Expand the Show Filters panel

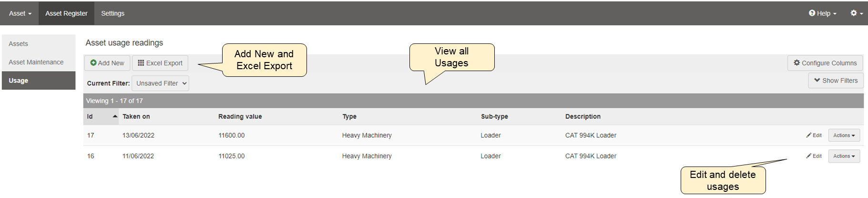[836, 81]
